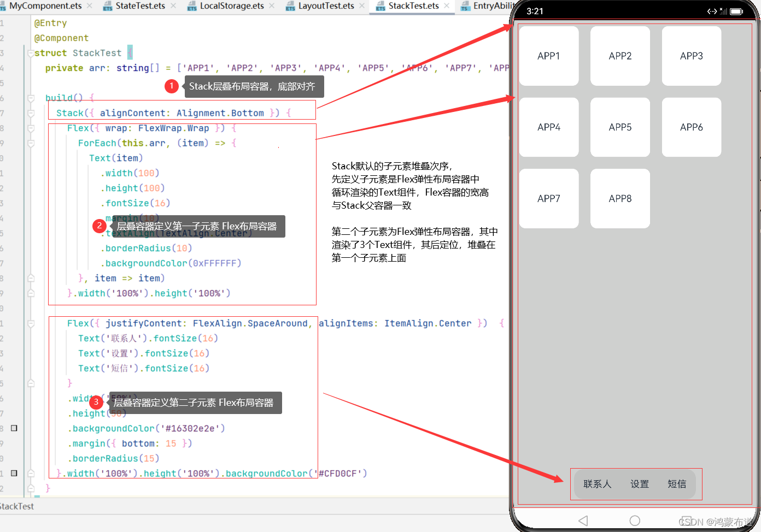Close the LayoutTest.ets editor tab

[x=362, y=6]
